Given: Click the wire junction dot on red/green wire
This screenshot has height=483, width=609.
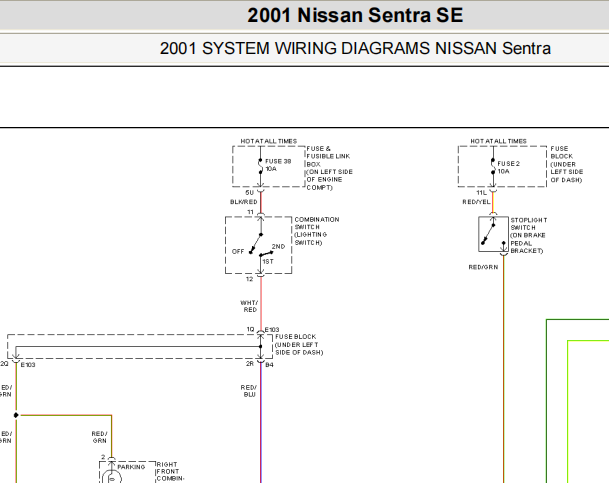Looking at the screenshot, I should [16, 415].
